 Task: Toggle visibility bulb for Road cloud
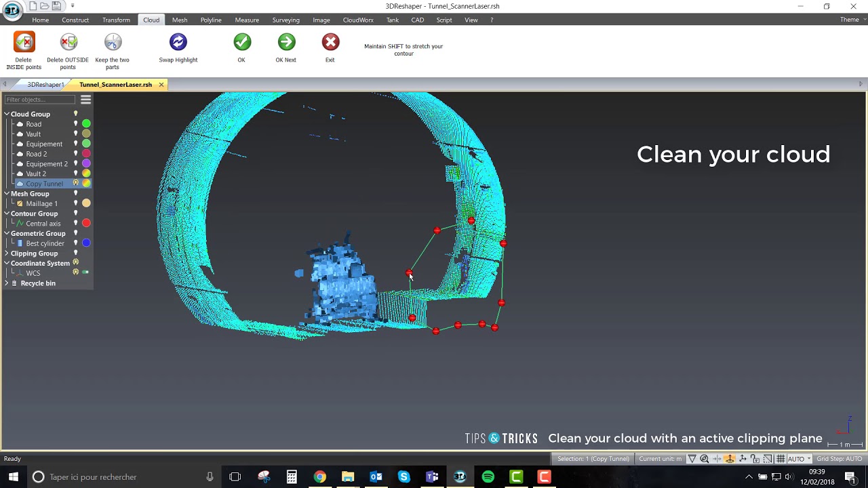pos(76,124)
